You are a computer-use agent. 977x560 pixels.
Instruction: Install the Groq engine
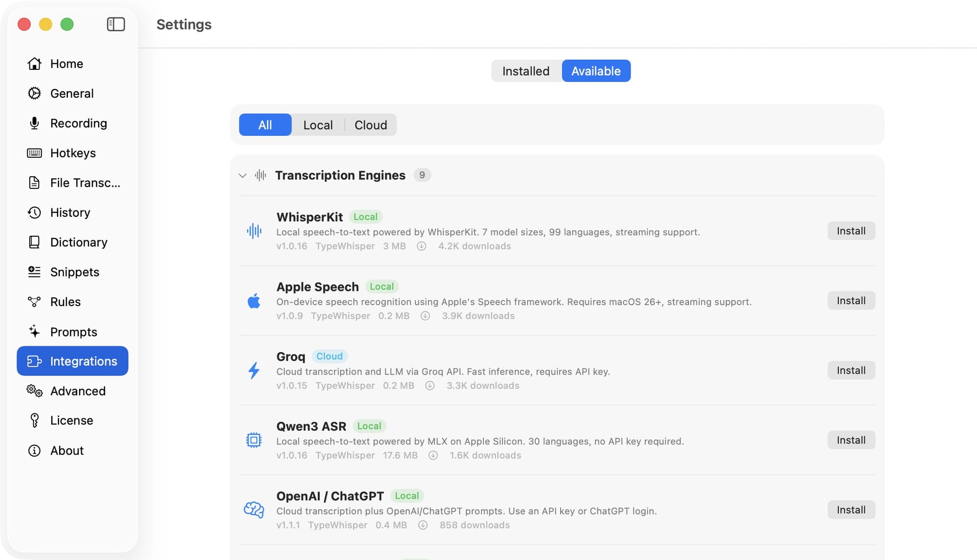851,371
